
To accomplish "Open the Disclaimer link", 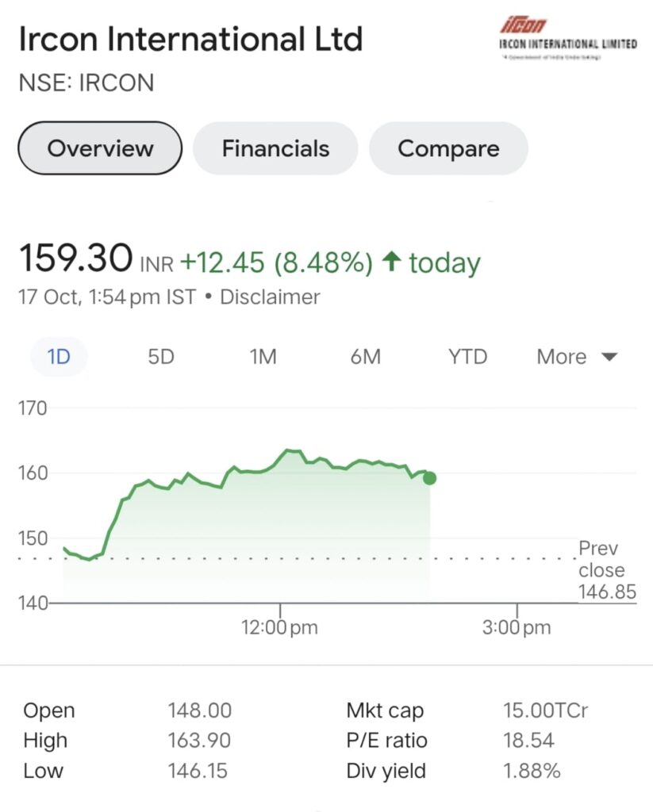I will coord(270,297).
